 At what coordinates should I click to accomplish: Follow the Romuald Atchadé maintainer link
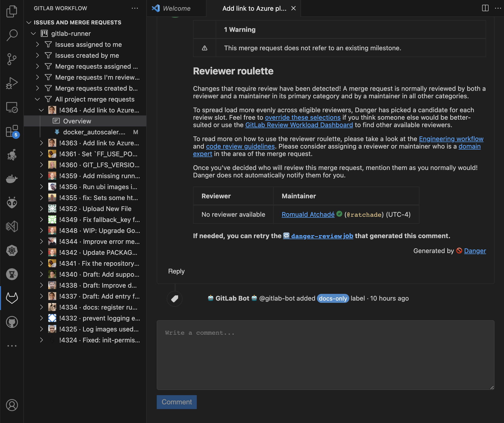[x=308, y=214]
